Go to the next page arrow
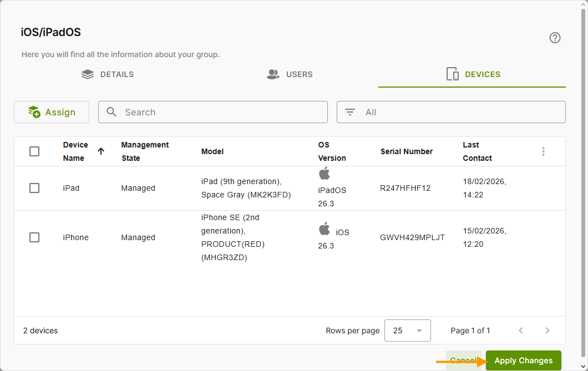 (x=547, y=331)
